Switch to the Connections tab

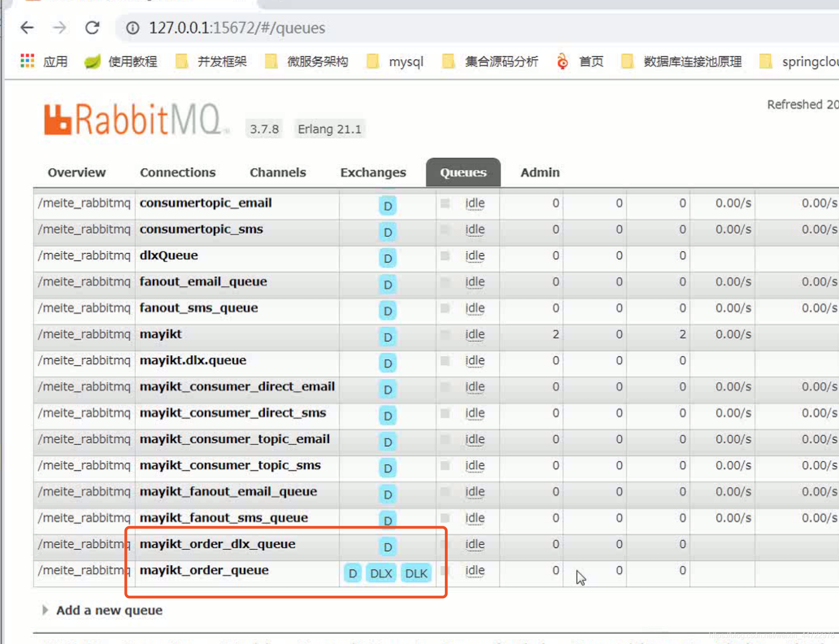tap(178, 172)
